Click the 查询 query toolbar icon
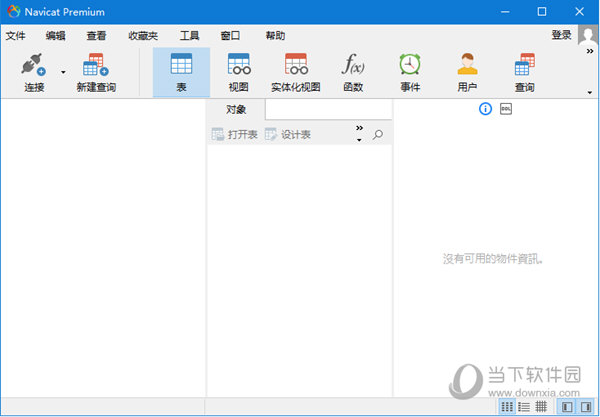The image size is (600, 417). tap(524, 64)
